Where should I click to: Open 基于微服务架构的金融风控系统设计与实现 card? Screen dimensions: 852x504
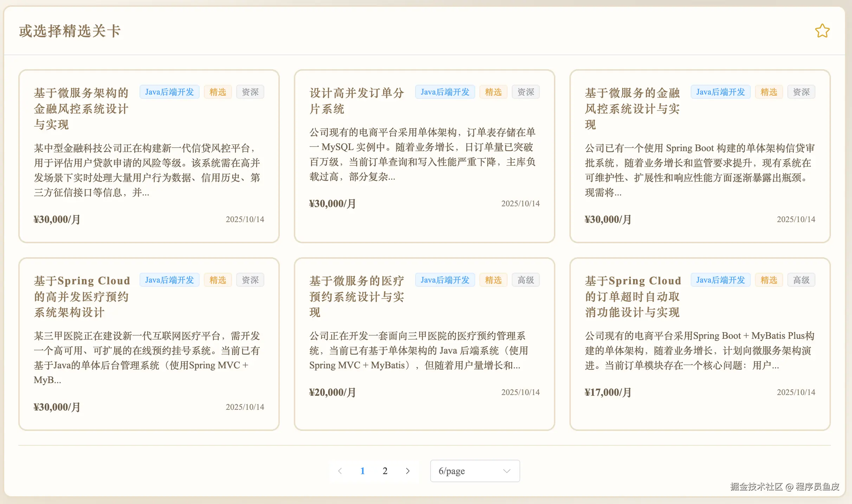click(x=81, y=109)
